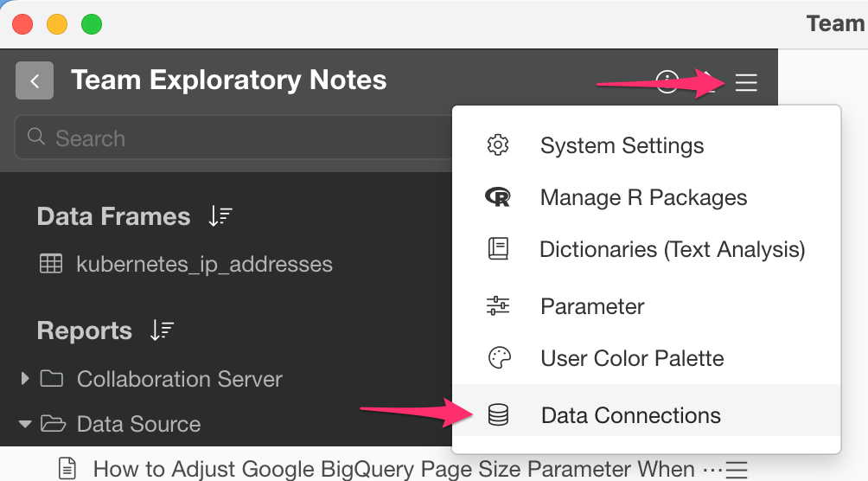Click the User Color Palette icon
Image resolution: width=868 pixels, height=481 pixels.
click(x=499, y=358)
